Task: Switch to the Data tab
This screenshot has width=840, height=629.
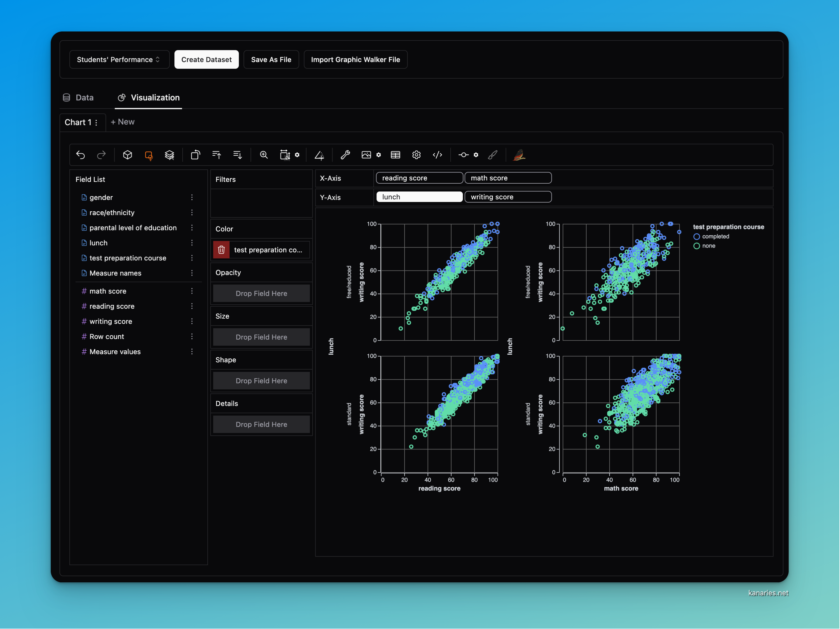Action: (x=78, y=98)
